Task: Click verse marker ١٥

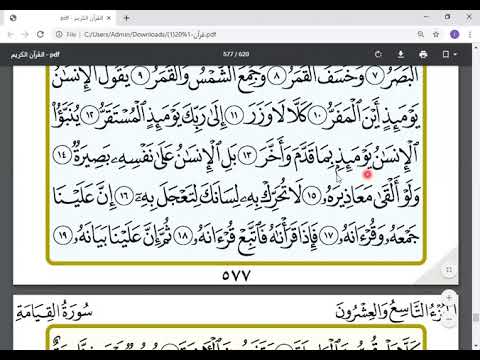Action: click(x=312, y=196)
